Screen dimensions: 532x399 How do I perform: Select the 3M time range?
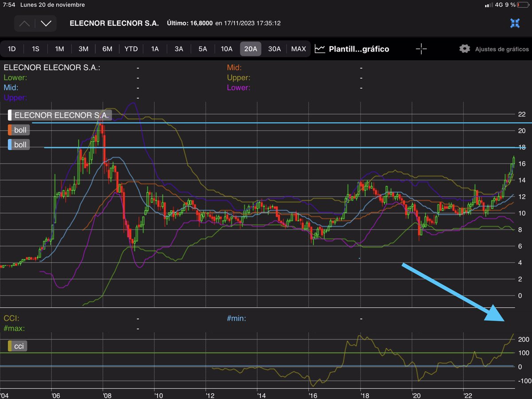point(83,49)
